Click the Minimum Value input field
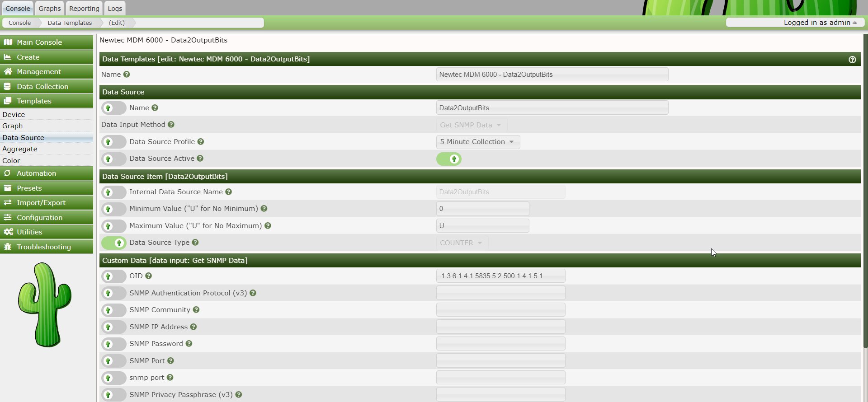The width and height of the screenshot is (868, 402). point(482,209)
